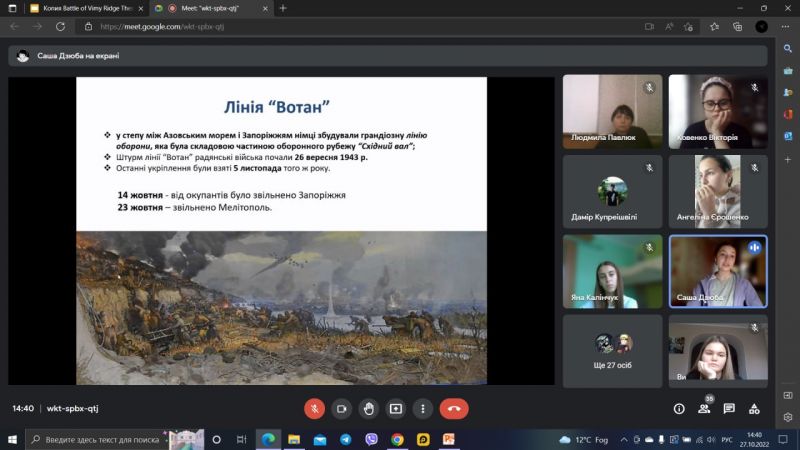Go back in browser history
The width and height of the screenshot is (800, 450).
click(14, 27)
